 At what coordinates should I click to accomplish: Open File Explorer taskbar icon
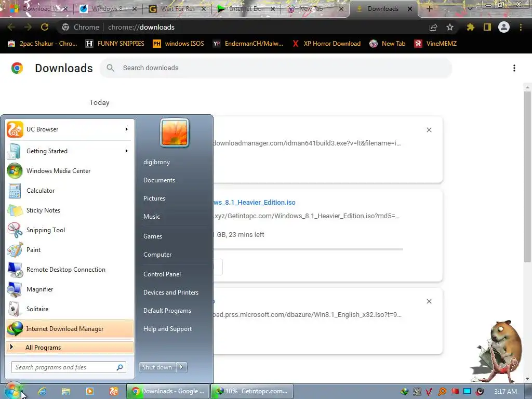tap(66, 391)
